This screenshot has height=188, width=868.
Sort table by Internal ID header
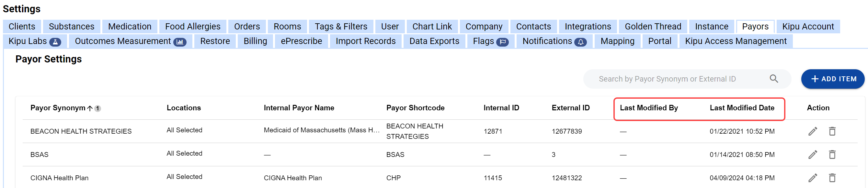coord(501,108)
